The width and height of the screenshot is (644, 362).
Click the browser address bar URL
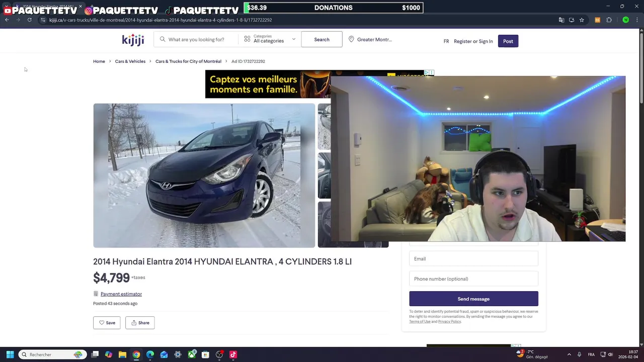[x=160, y=20]
